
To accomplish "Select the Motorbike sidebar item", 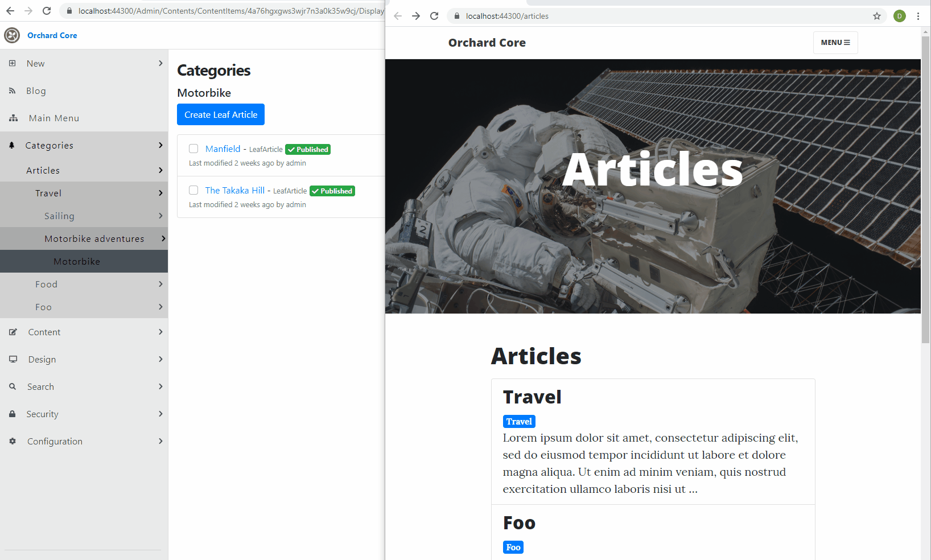I will 84,261.
